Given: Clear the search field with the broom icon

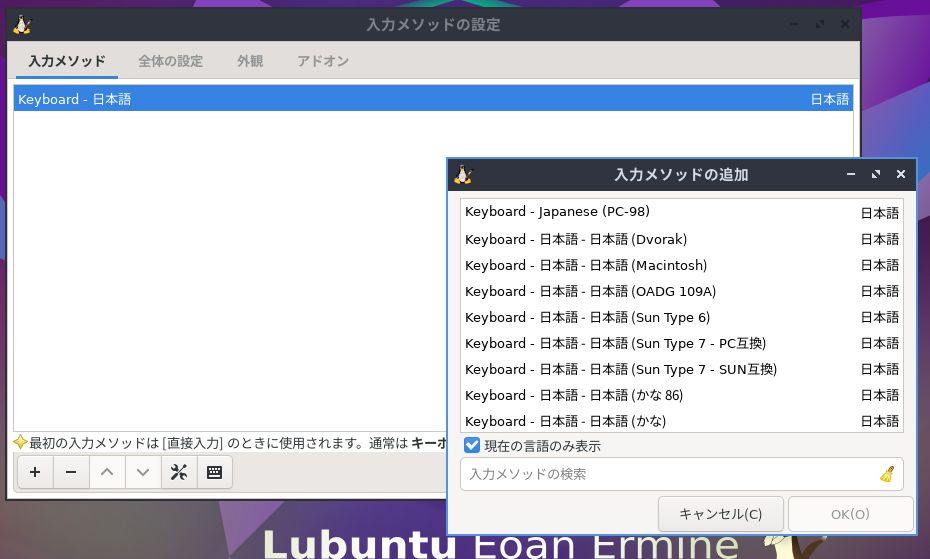Looking at the screenshot, I should (887, 474).
